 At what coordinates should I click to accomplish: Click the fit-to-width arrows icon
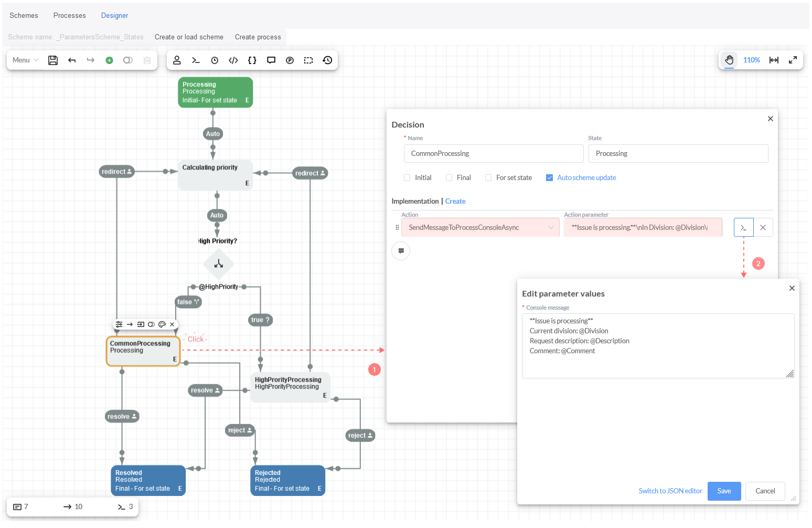(x=774, y=60)
